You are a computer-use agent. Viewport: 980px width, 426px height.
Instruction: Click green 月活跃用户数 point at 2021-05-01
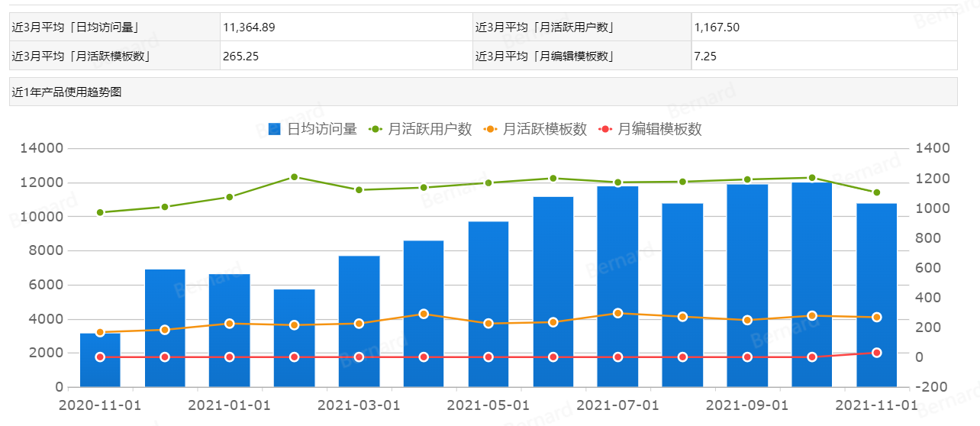(x=488, y=182)
